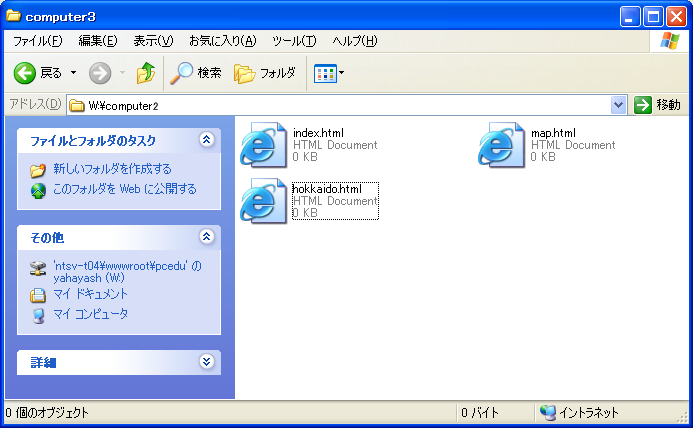Expand the Details (詳細) panel
693x428 pixels.
pyautogui.click(x=206, y=362)
